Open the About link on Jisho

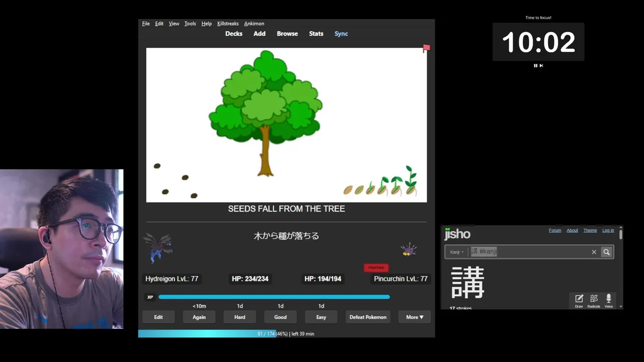[x=573, y=230]
